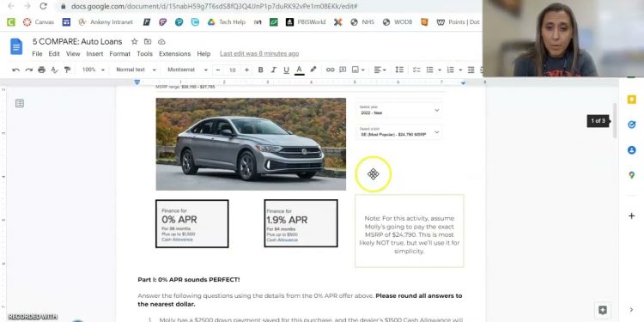Screen dimensions: 644x322
Task: Toggle underline formatting
Action: pos(286,70)
